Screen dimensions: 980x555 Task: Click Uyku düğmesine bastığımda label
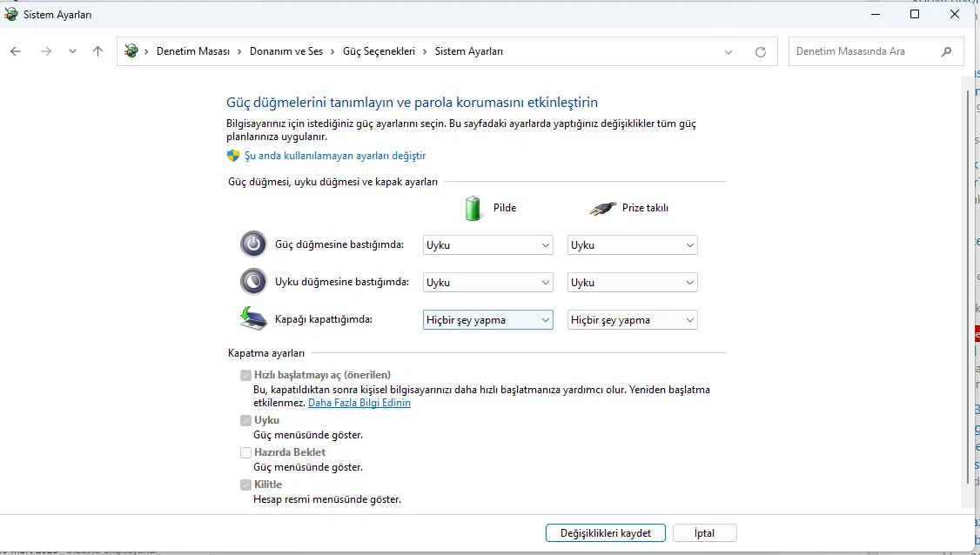pos(342,282)
